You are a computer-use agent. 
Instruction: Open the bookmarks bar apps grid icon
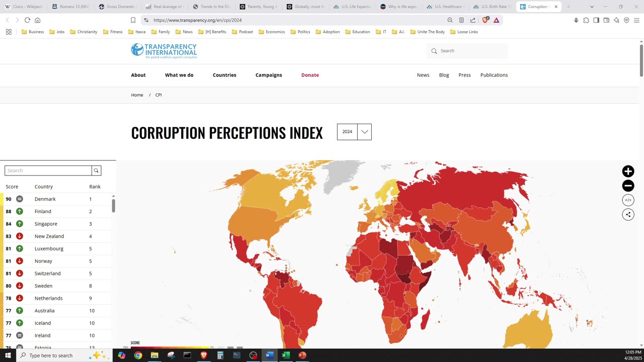[9, 32]
